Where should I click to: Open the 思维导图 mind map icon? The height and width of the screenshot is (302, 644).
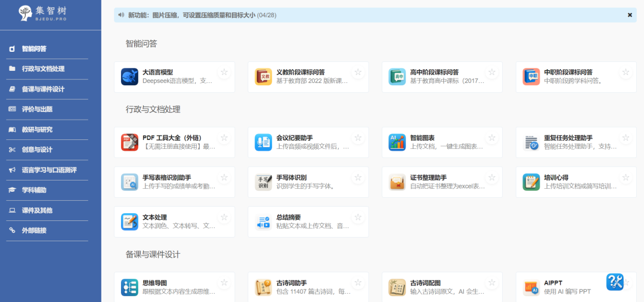click(129, 287)
